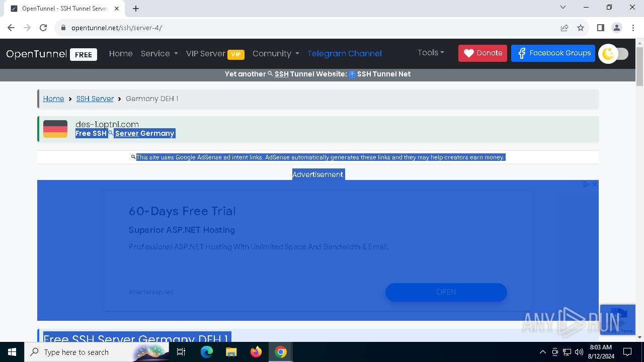The image size is (644, 362).
Task: Bookmark this tab with the star icon
Action: click(x=581, y=28)
